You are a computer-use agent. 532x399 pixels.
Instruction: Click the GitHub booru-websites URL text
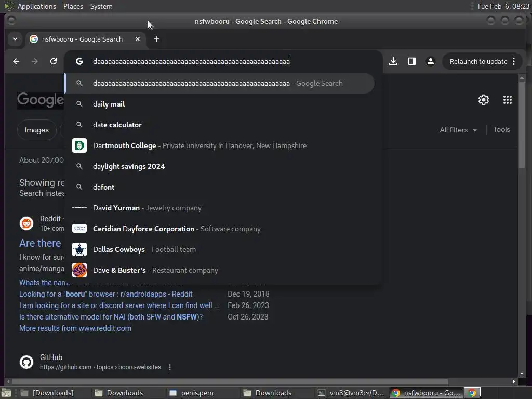100,367
